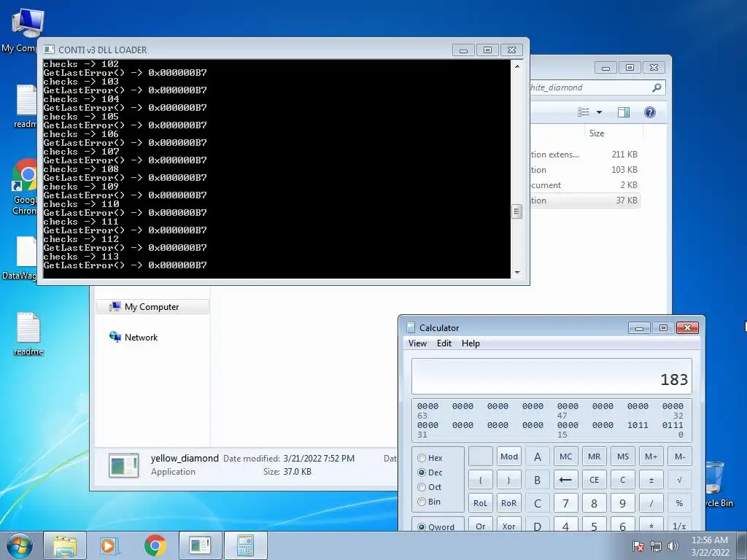747x560 pixels.
Task: Click the console vertical scrollbar thumb
Action: click(517, 212)
